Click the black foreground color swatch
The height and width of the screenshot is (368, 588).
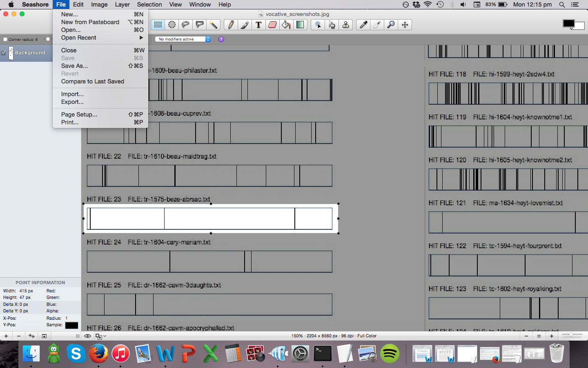click(x=568, y=24)
